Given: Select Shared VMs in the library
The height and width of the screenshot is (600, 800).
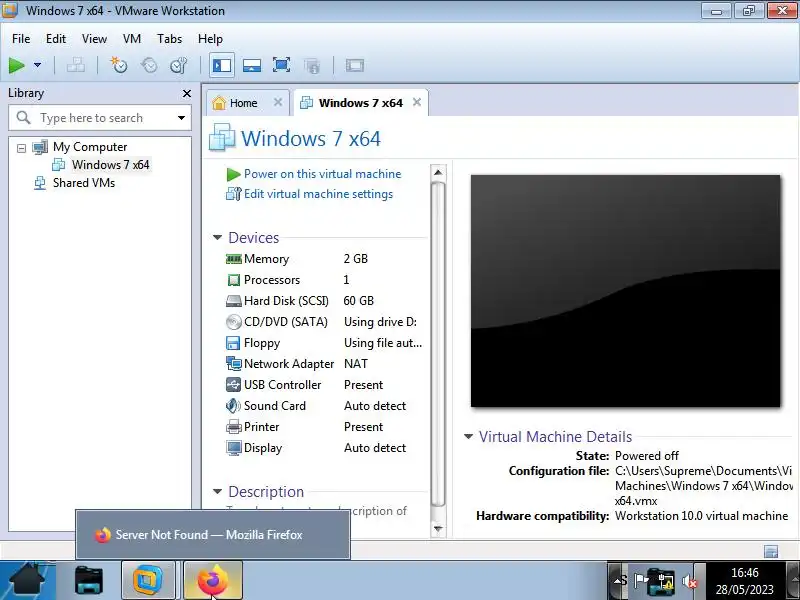Looking at the screenshot, I should click(x=84, y=183).
